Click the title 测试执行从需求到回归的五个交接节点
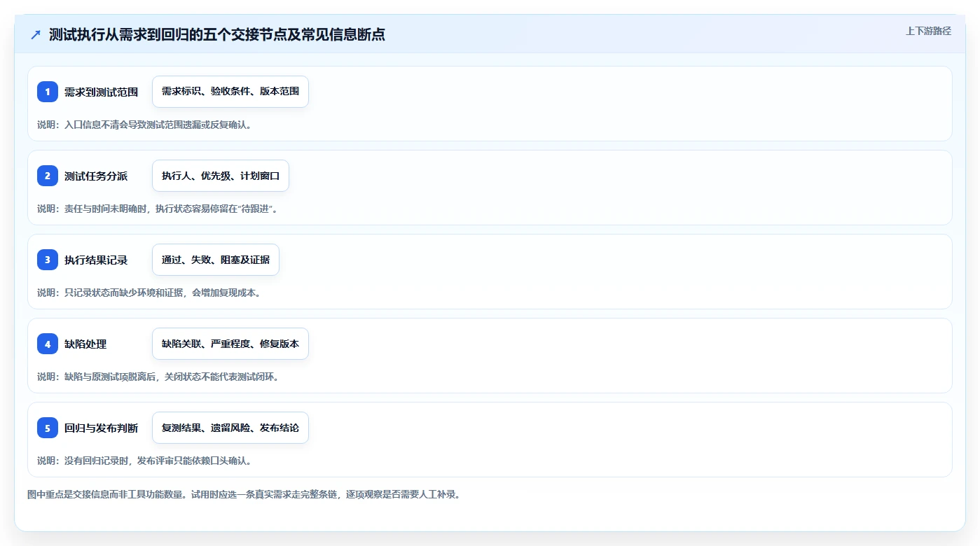 (217, 35)
